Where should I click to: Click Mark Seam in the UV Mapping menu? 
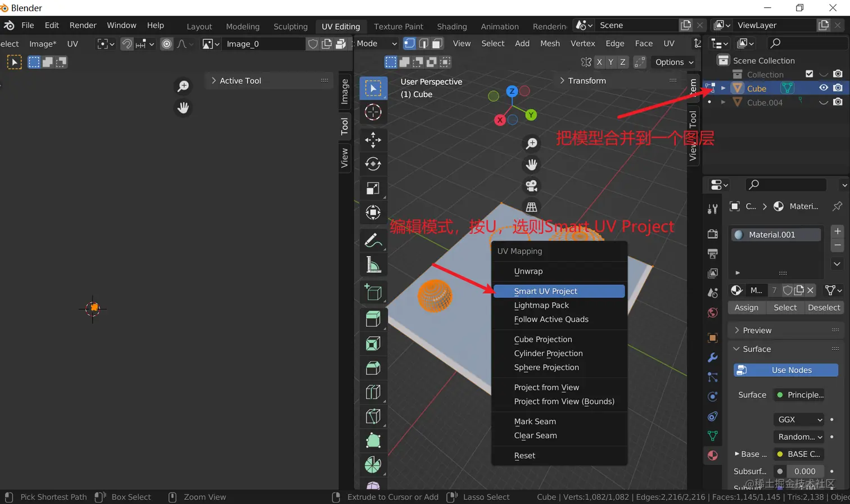[559, 421]
